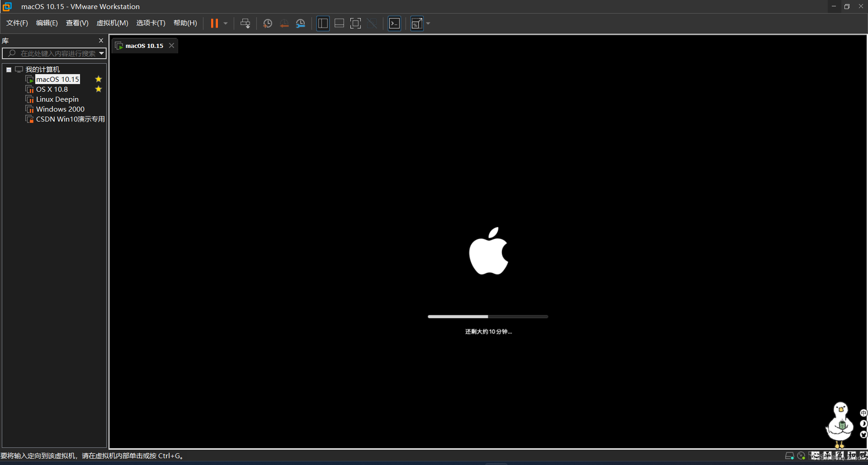Click the 我的计算机 computer icon
The image size is (868, 465).
(19, 70)
